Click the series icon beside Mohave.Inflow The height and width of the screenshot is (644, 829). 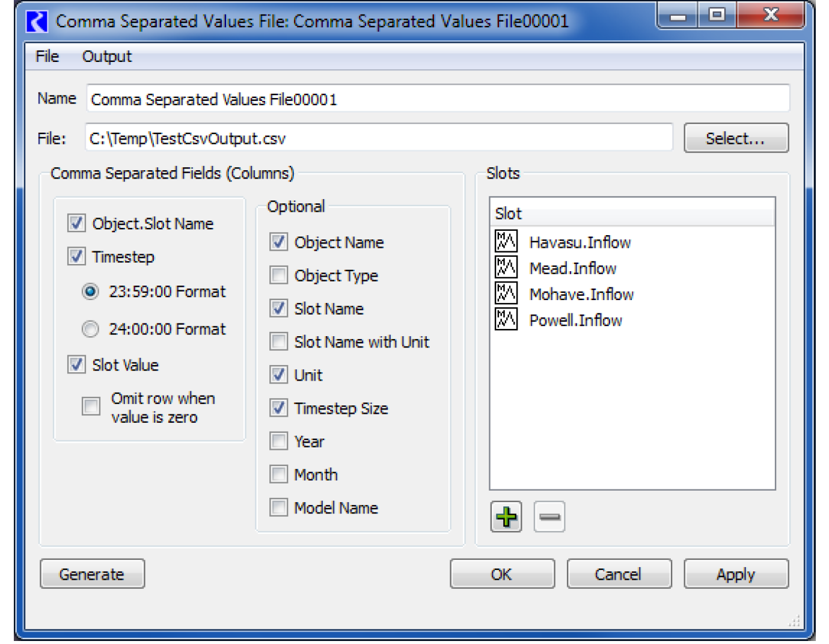coord(506,293)
